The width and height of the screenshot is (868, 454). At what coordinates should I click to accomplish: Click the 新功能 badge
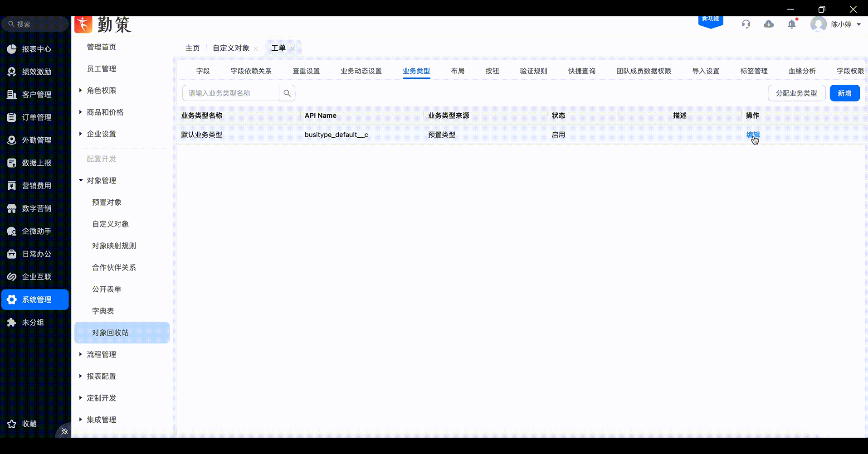point(711,21)
